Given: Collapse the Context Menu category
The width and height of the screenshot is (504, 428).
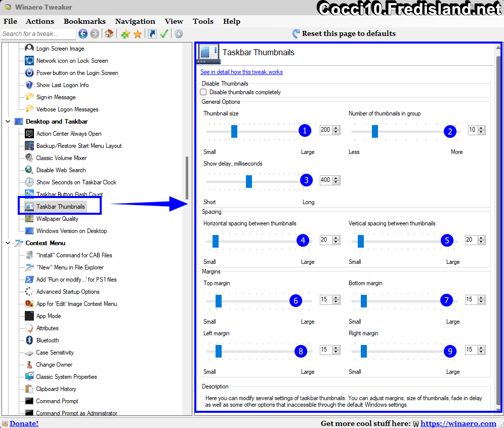Looking at the screenshot, I should [x=8, y=243].
